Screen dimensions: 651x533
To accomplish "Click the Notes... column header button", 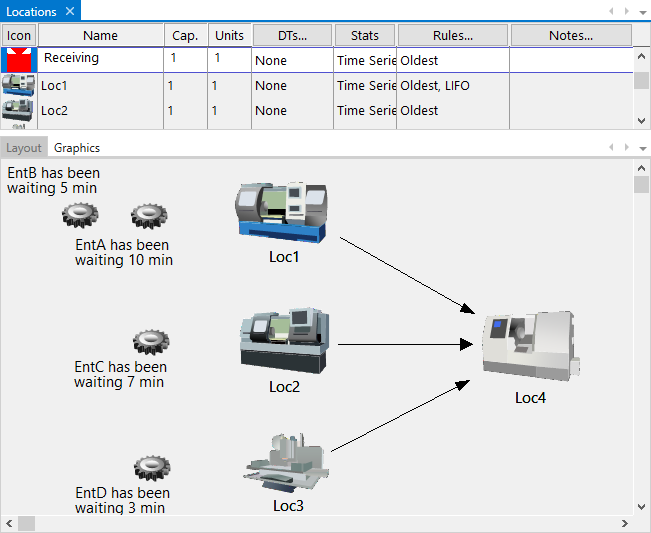I will click(571, 35).
